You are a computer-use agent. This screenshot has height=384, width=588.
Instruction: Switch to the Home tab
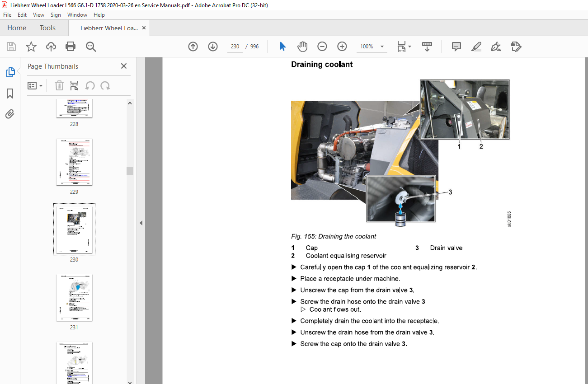click(x=17, y=28)
